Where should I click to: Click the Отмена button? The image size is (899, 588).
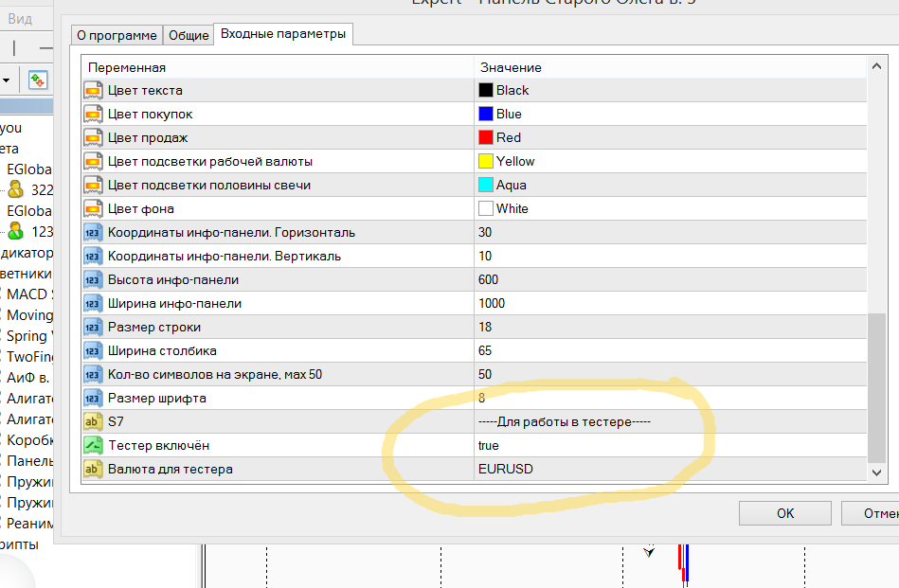coord(870,513)
